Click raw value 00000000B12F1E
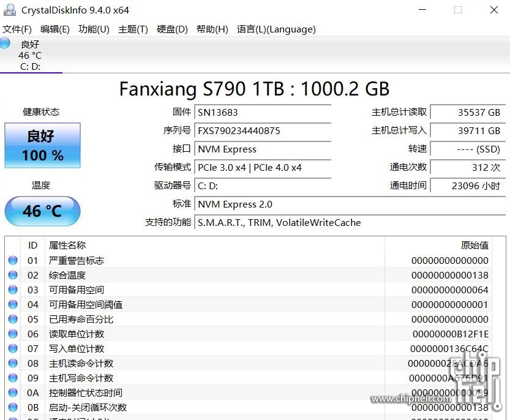Image resolution: width=510 pixels, height=420 pixels. click(451, 334)
